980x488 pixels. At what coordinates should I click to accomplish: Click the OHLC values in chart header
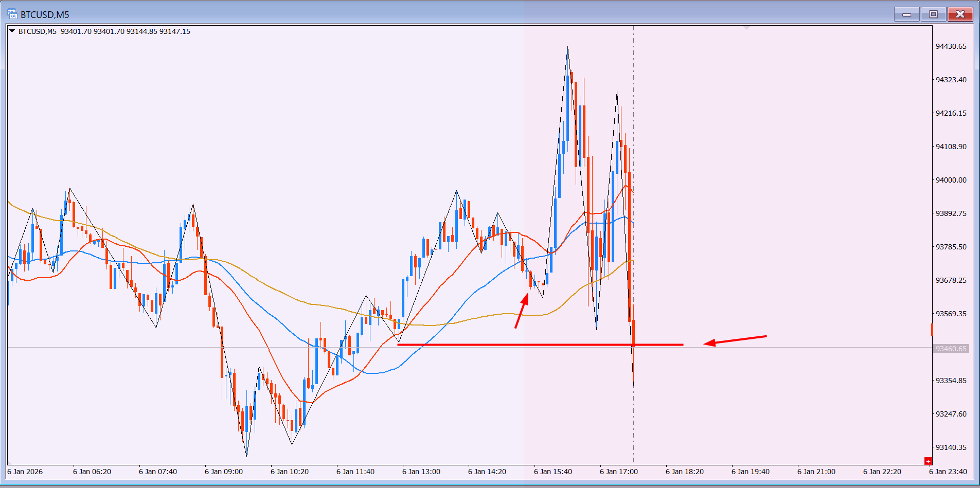[126, 31]
